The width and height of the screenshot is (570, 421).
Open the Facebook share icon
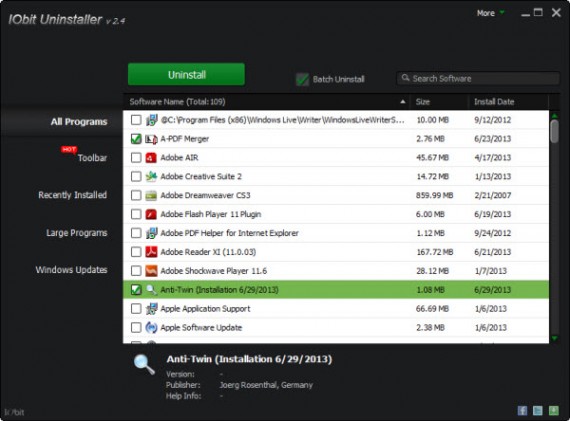pos(522,411)
